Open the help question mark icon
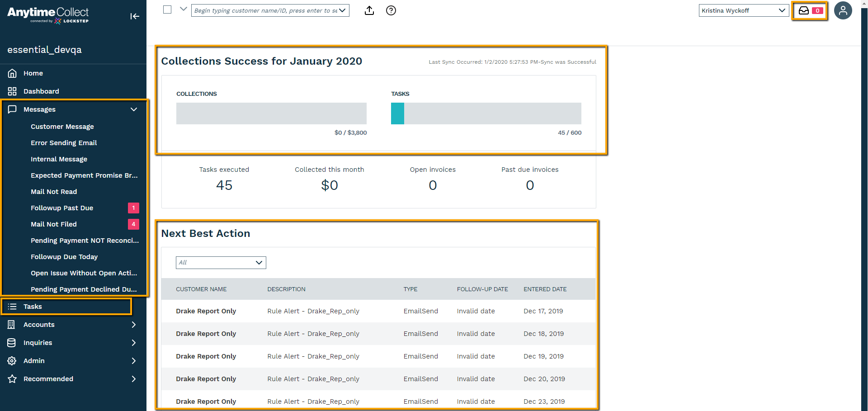 [391, 10]
